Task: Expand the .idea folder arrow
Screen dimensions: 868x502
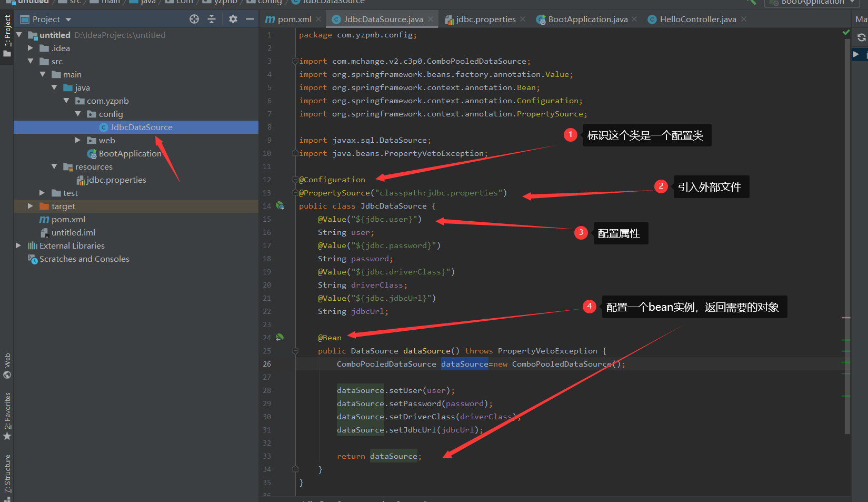Action: click(x=31, y=48)
